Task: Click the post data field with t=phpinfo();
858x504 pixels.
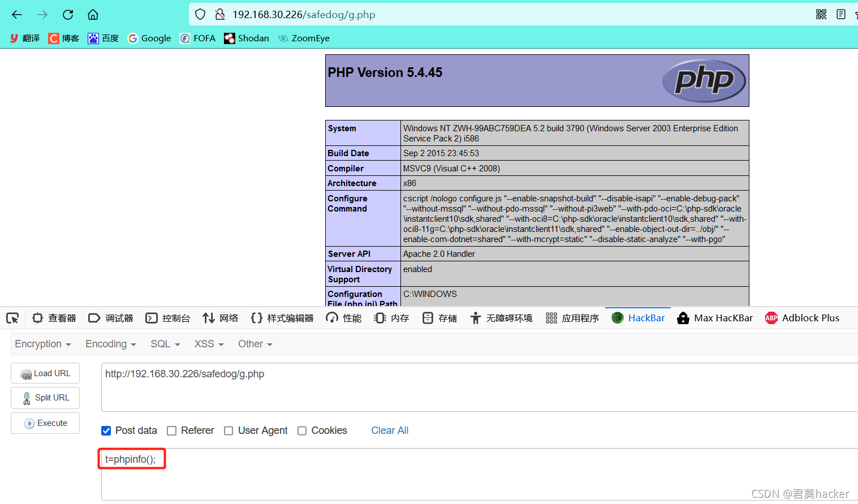Action: (x=480, y=474)
